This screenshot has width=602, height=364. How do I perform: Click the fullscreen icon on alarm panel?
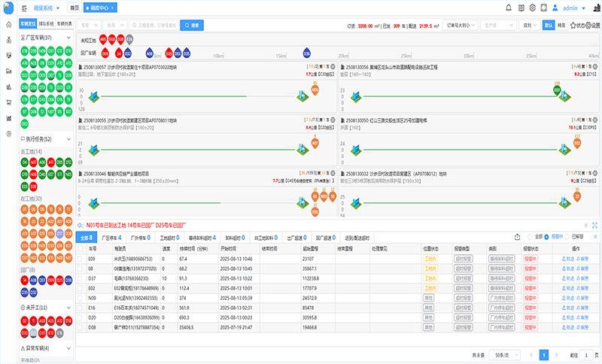[595, 225]
